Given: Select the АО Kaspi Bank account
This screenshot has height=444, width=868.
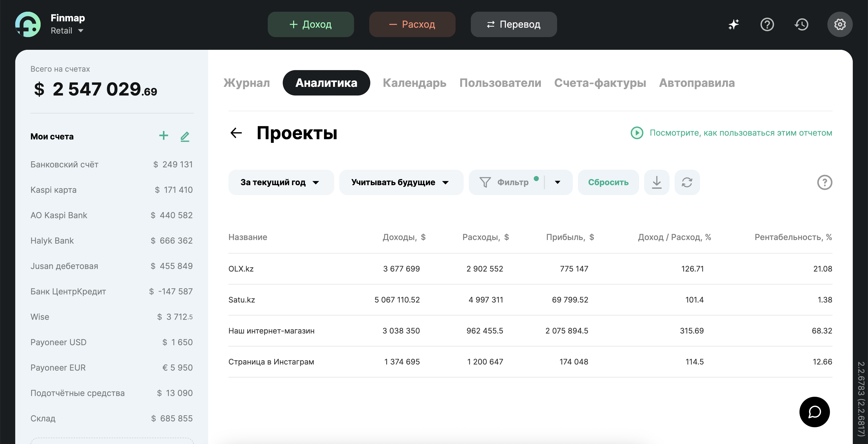Looking at the screenshot, I should pyautogui.click(x=111, y=215).
